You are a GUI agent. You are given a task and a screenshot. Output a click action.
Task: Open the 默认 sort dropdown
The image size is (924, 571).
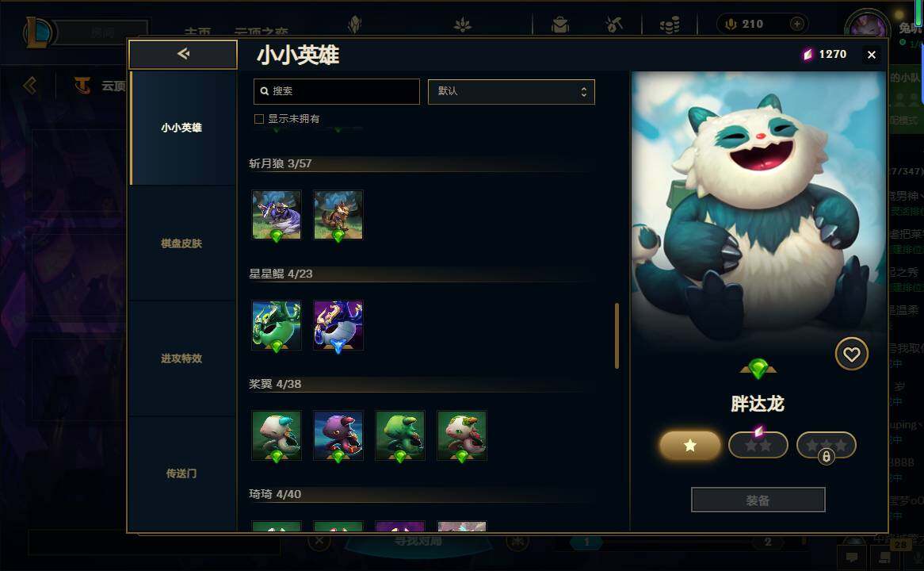point(511,91)
